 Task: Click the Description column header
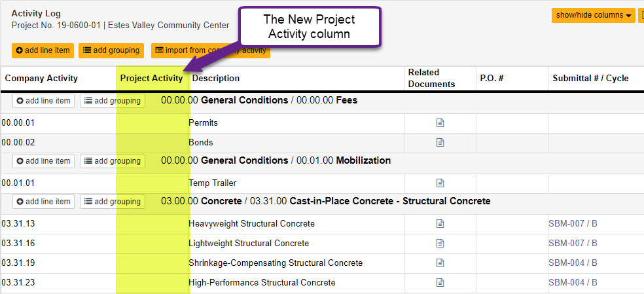coord(216,79)
